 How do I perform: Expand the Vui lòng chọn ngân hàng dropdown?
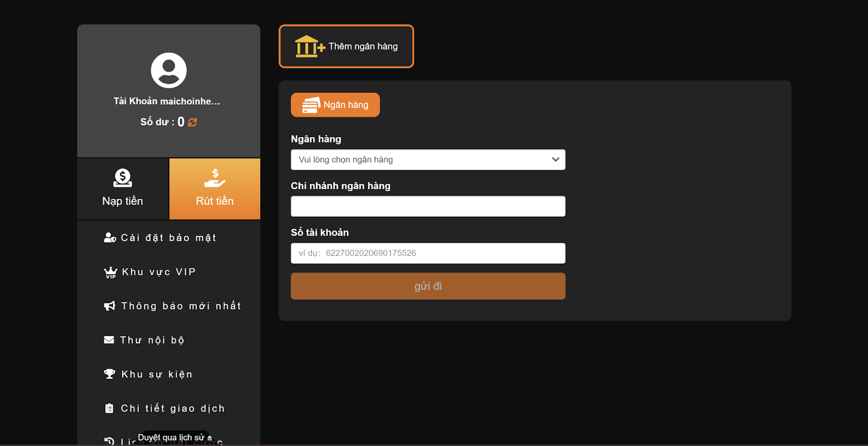click(428, 159)
